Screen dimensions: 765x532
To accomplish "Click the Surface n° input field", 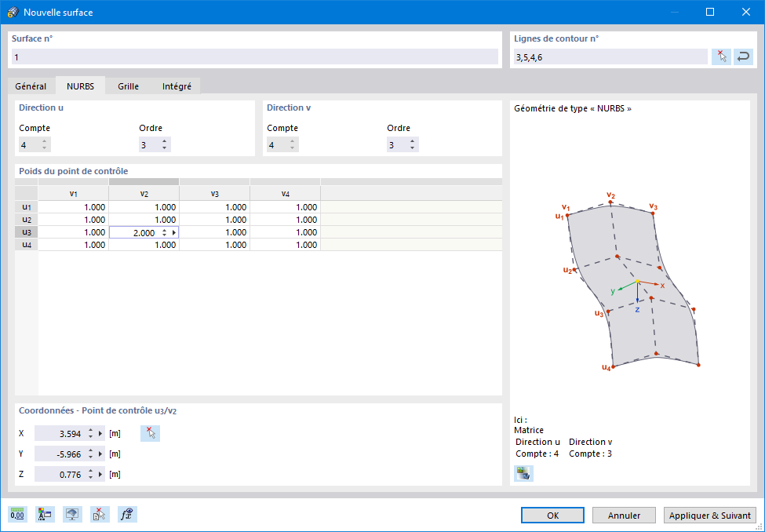I will (255, 57).
